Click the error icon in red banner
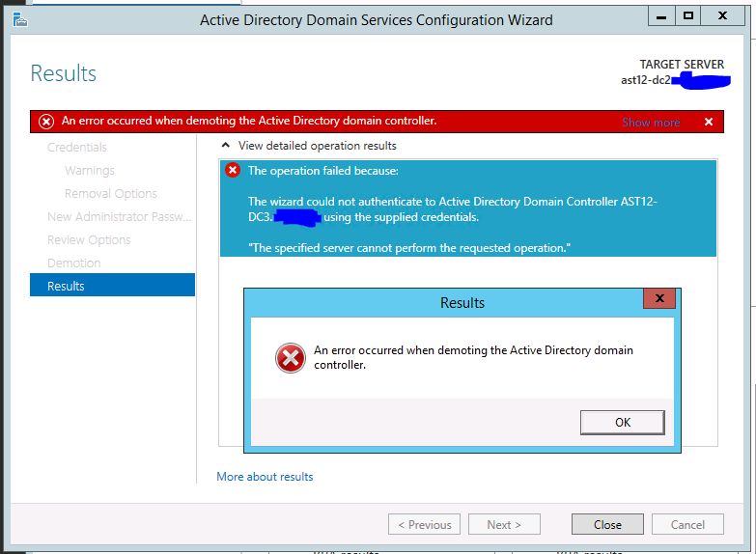The height and width of the screenshot is (554, 756). (x=46, y=122)
